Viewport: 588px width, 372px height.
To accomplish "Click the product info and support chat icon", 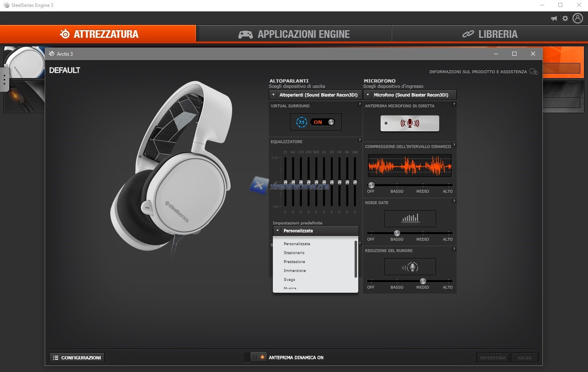I will pos(533,72).
